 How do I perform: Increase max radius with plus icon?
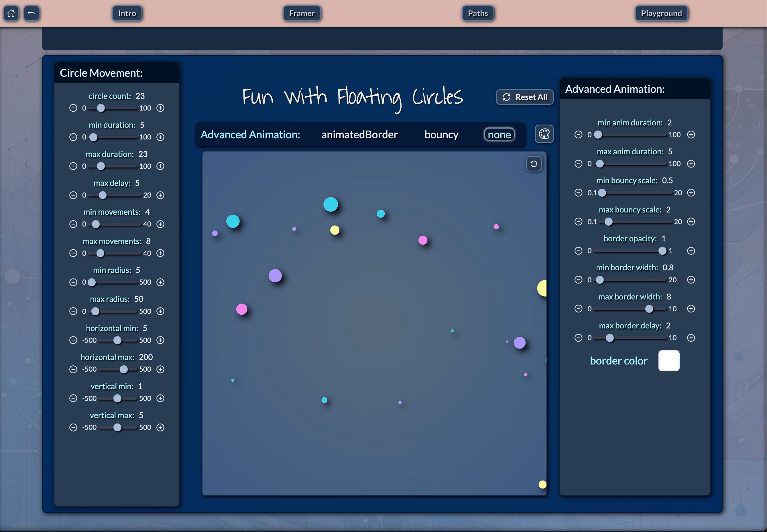click(x=160, y=311)
